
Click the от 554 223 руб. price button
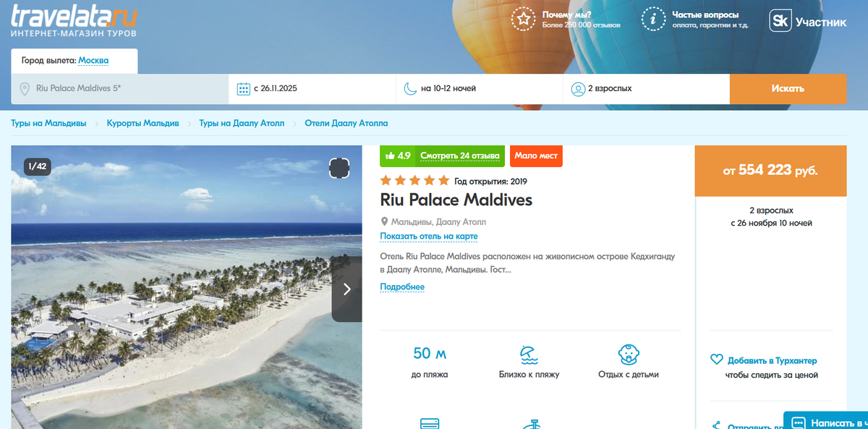[771, 171]
